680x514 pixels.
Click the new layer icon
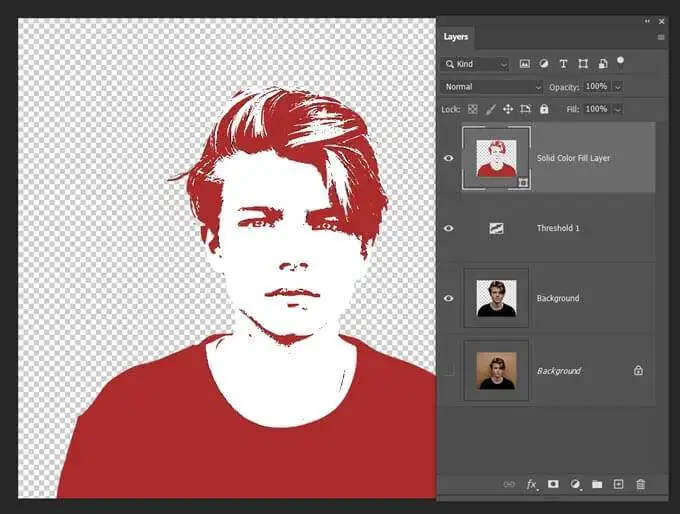(x=618, y=484)
